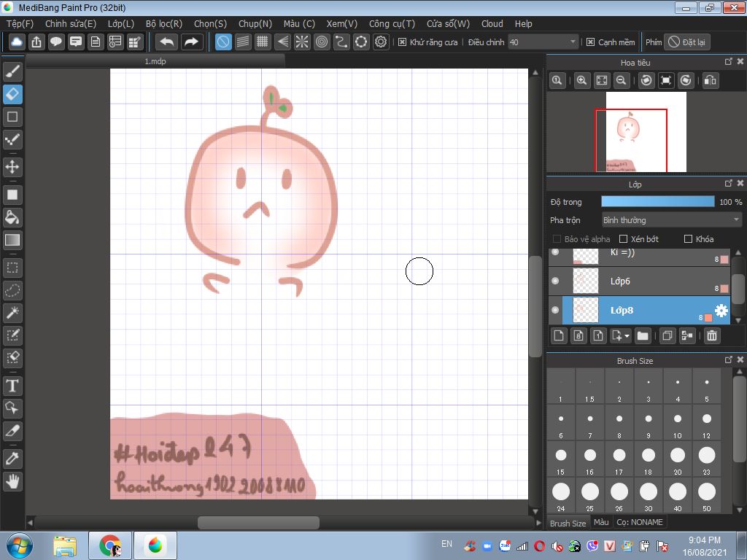This screenshot has height=560, width=747.
Task: Enable parallel line snap
Action: tap(243, 42)
